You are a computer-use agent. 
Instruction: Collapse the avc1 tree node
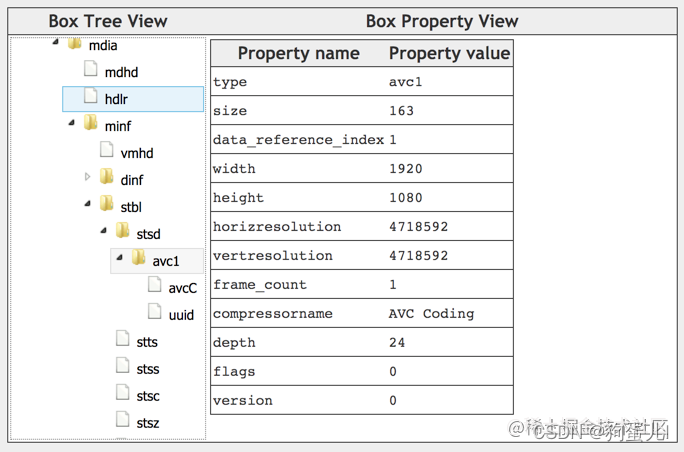click(120, 257)
